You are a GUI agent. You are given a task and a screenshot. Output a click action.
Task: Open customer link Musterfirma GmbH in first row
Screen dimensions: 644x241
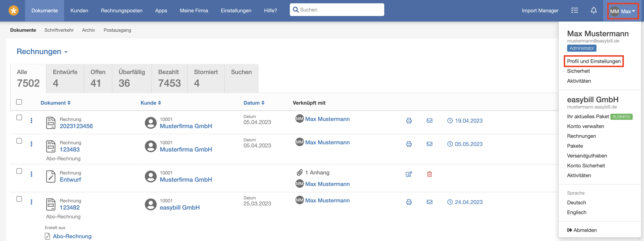coord(186,126)
